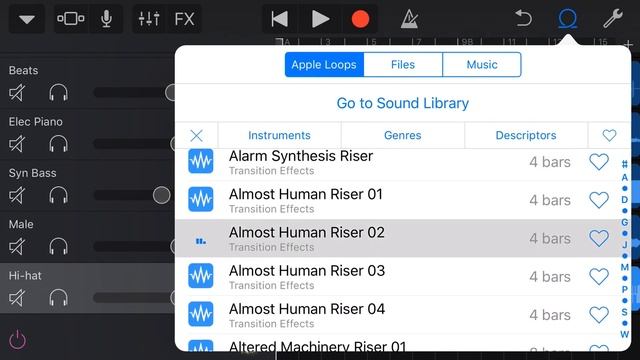Open track controls mixer sliders icon

(x=149, y=19)
